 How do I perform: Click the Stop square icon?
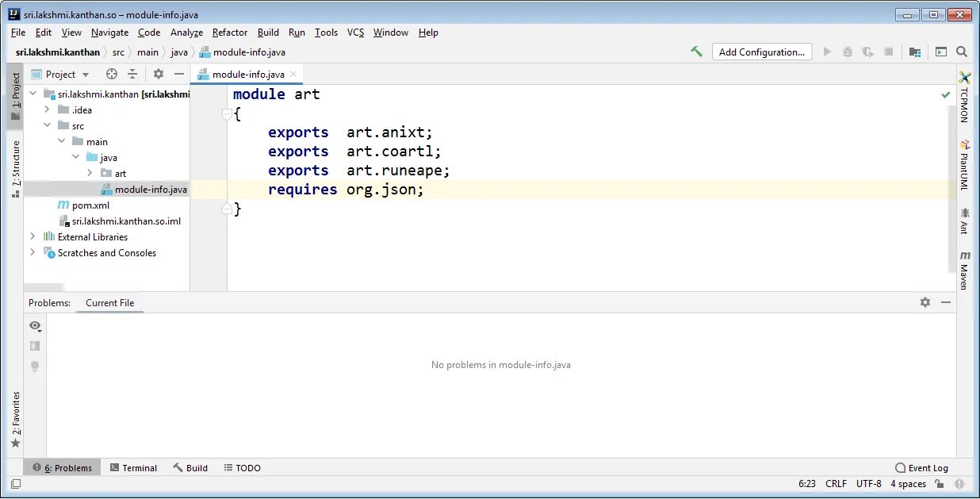pos(889,52)
